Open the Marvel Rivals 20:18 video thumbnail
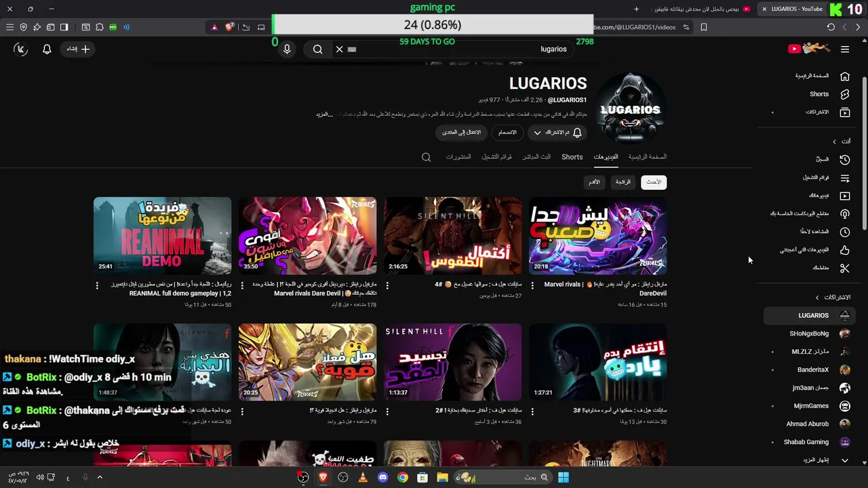This screenshot has height=488, width=868. coord(598,236)
